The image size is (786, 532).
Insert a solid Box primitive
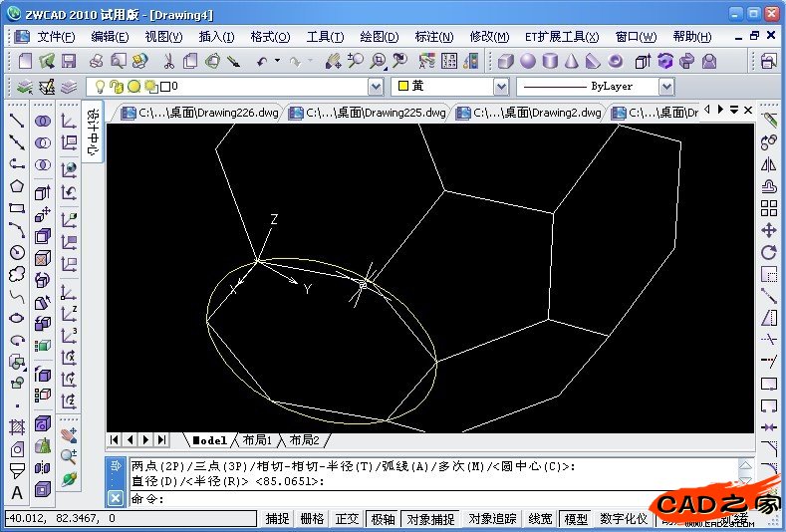[506, 61]
